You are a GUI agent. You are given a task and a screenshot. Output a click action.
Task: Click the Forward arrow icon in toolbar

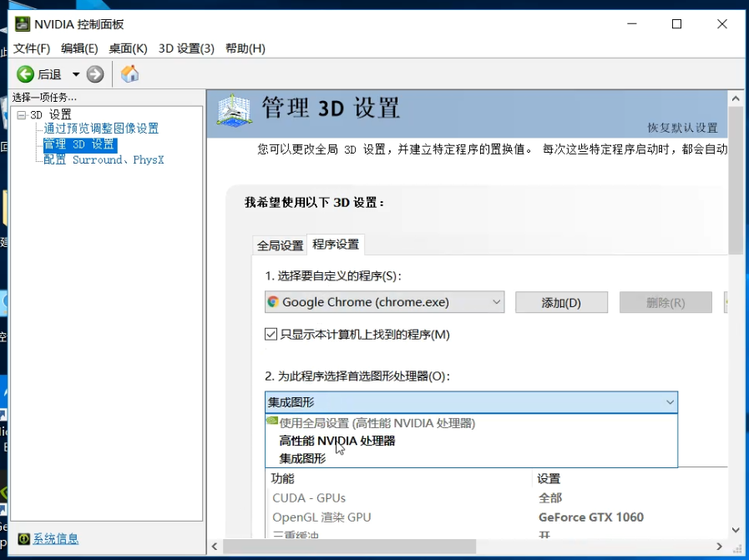click(95, 74)
